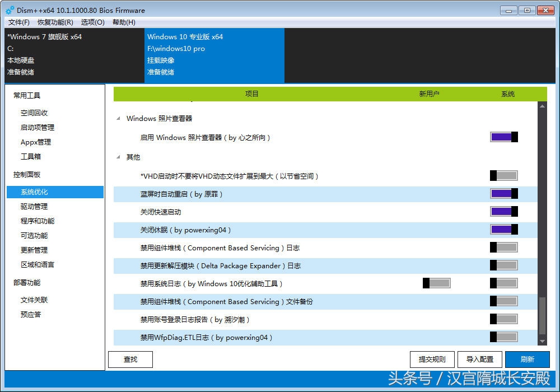Click 控制面板 section heading
The image size is (560, 392).
pyautogui.click(x=27, y=175)
